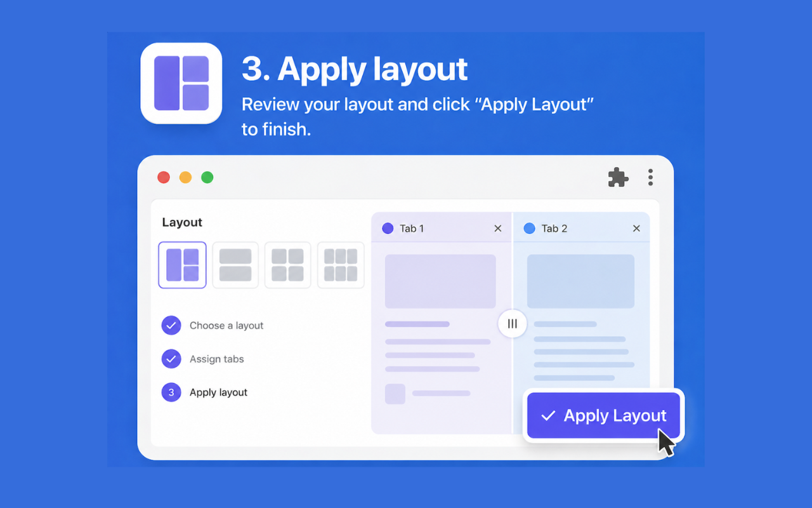812x508 pixels.
Task: Click the Layout panel heading
Action: click(182, 222)
